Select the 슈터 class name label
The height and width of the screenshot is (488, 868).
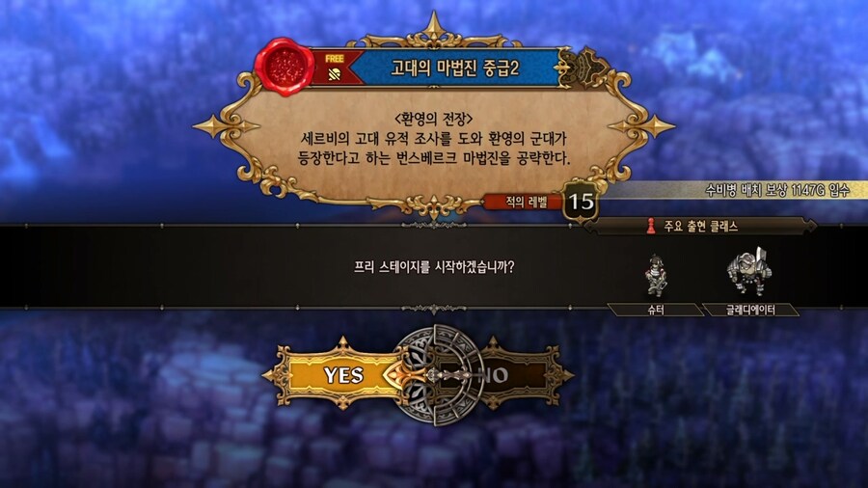656,310
